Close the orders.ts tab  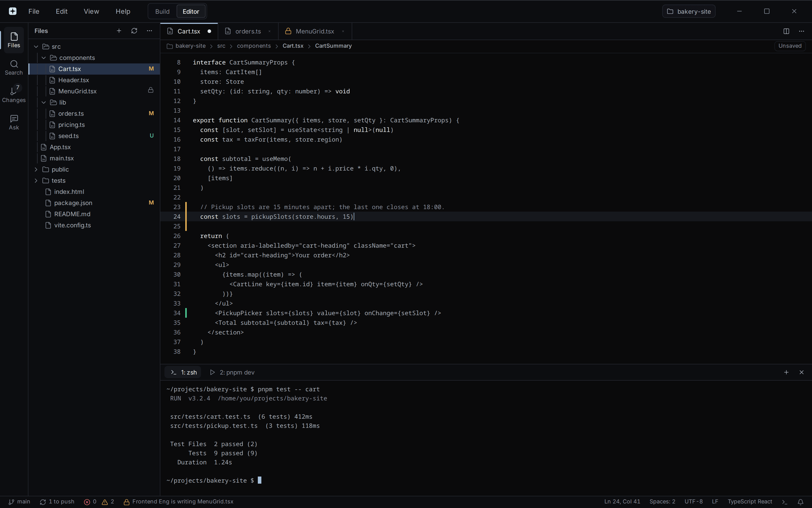(x=269, y=31)
